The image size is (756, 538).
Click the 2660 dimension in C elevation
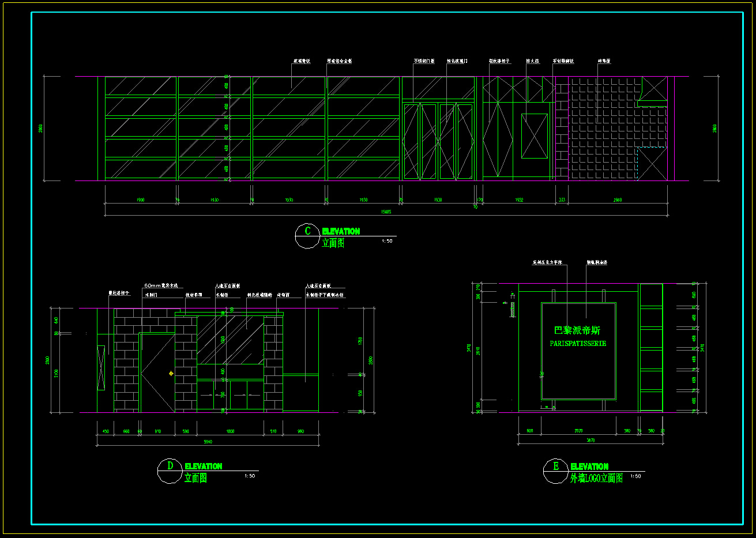coord(618,200)
